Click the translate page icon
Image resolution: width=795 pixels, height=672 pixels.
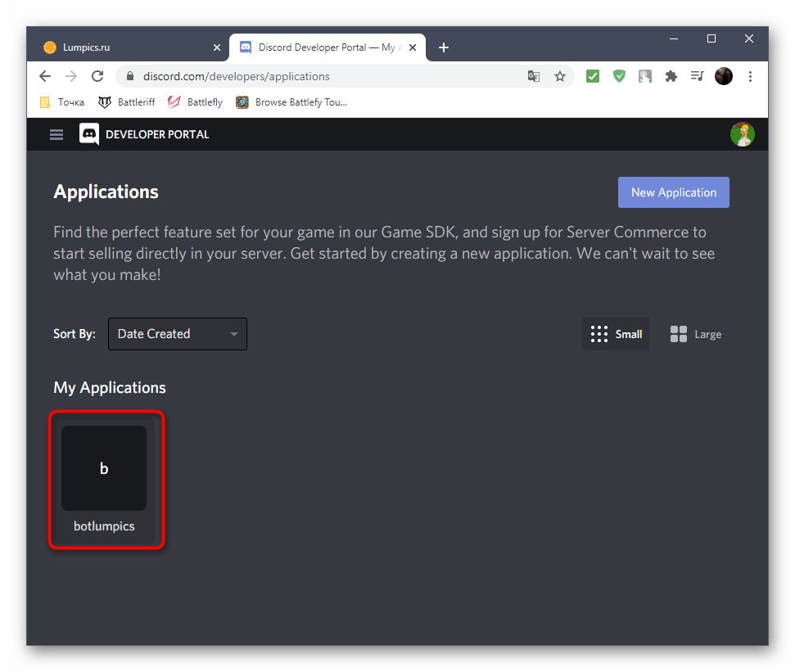[534, 76]
